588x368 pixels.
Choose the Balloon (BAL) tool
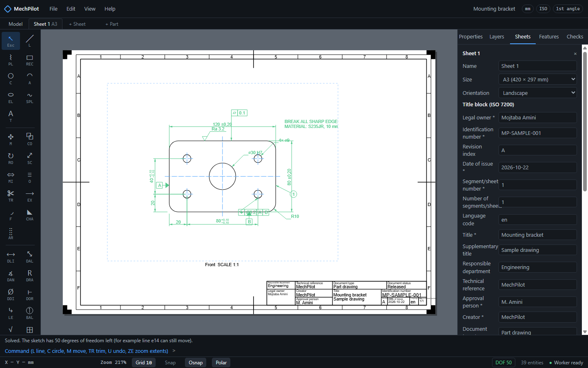coord(30,313)
